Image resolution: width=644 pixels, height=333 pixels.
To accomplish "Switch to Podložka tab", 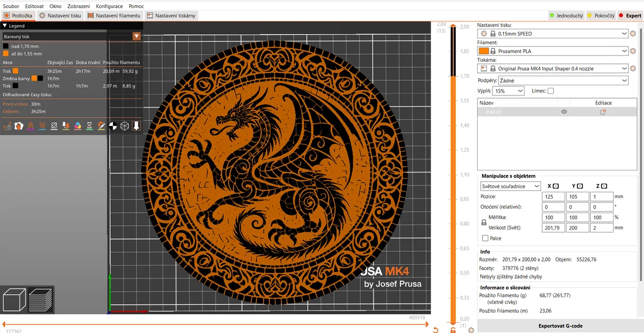I will (x=18, y=15).
